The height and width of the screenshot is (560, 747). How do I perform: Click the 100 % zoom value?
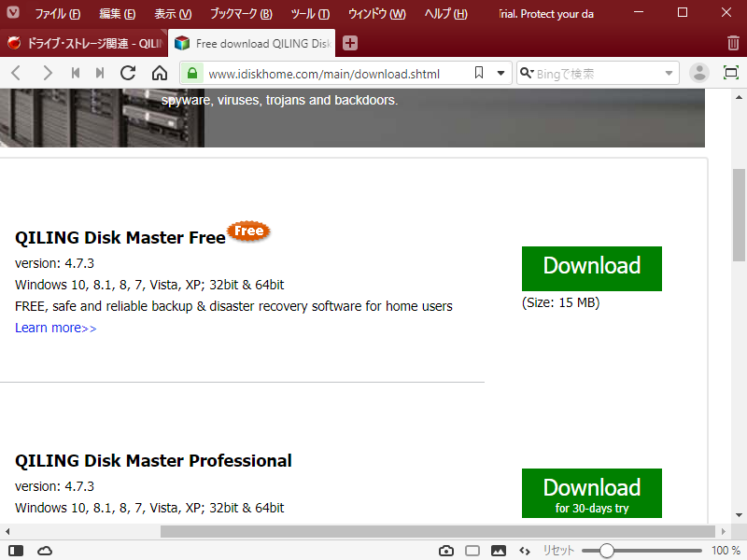pyautogui.click(x=726, y=551)
